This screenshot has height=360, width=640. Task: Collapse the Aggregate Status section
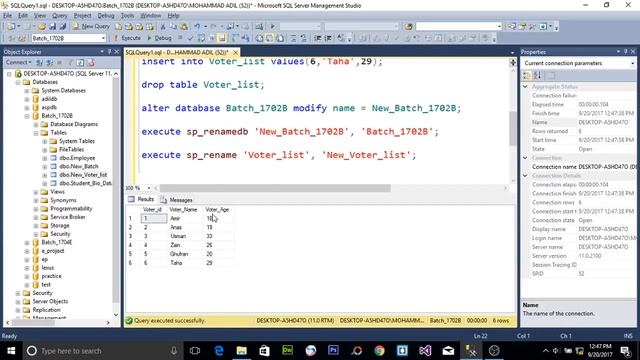[x=525, y=87]
